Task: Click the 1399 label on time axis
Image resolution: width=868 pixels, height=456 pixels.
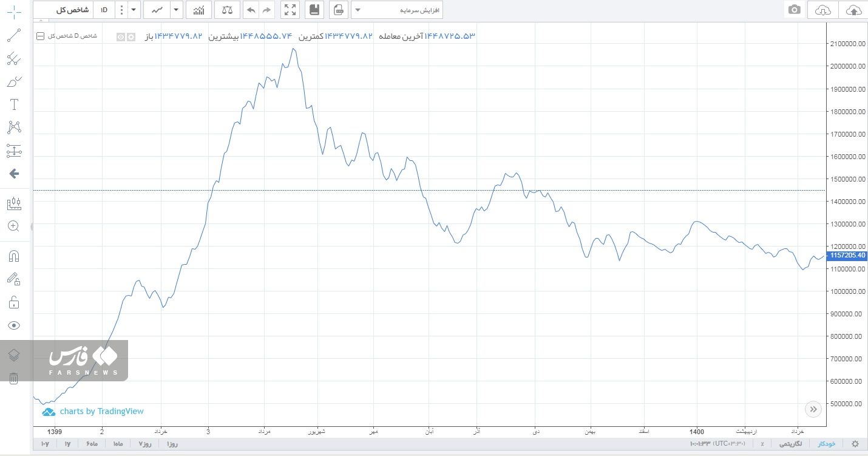Action: click(55, 431)
